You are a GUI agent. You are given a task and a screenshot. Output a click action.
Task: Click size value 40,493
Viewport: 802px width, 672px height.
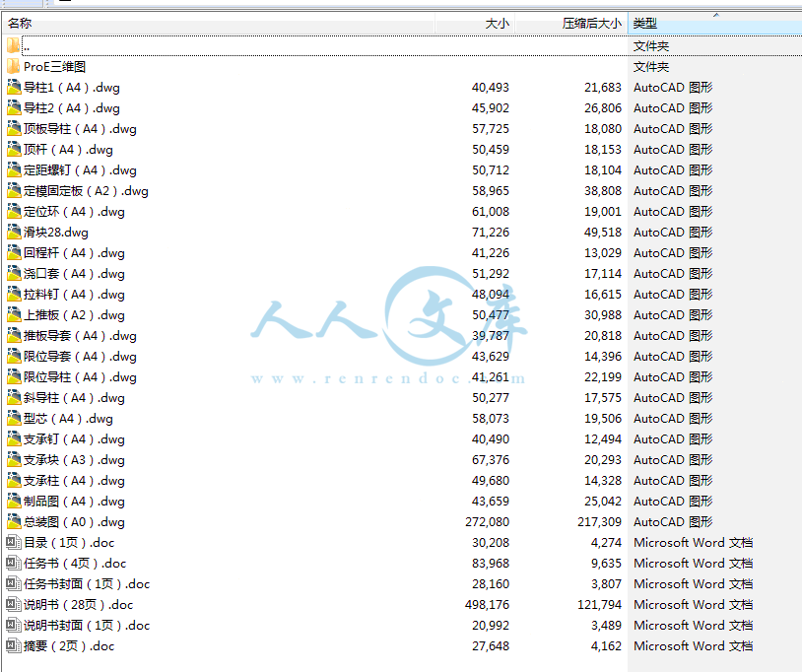(491, 88)
